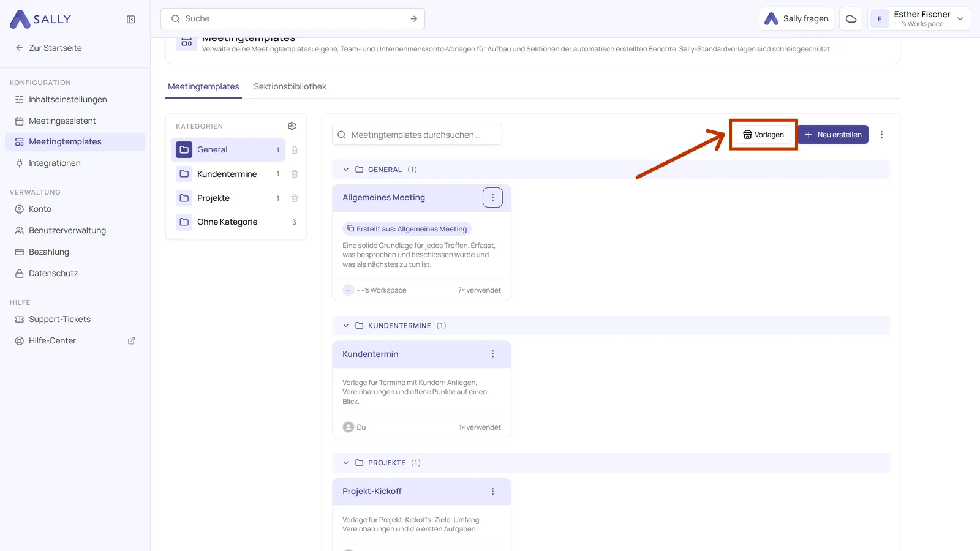The image size is (980, 551).
Task: Click Neu erstellen button
Action: (x=833, y=135)
